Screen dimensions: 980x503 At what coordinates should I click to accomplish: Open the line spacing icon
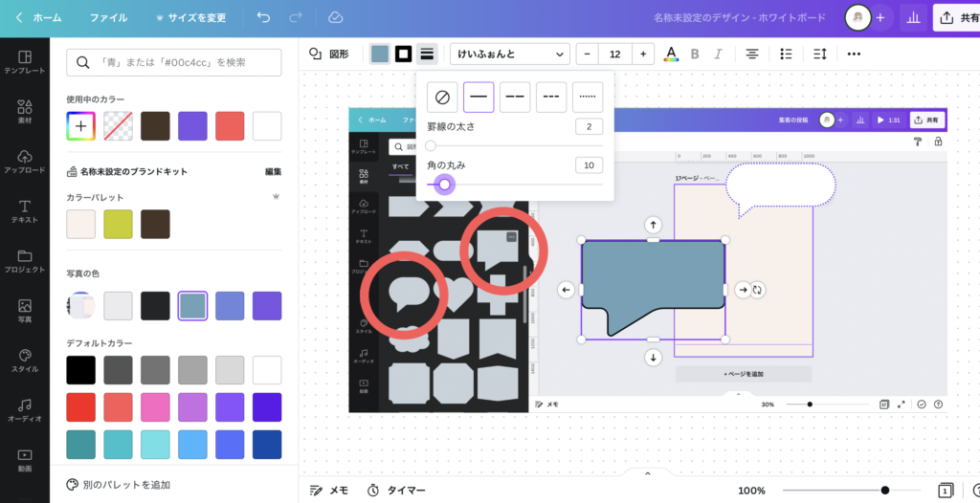point(820,54)
